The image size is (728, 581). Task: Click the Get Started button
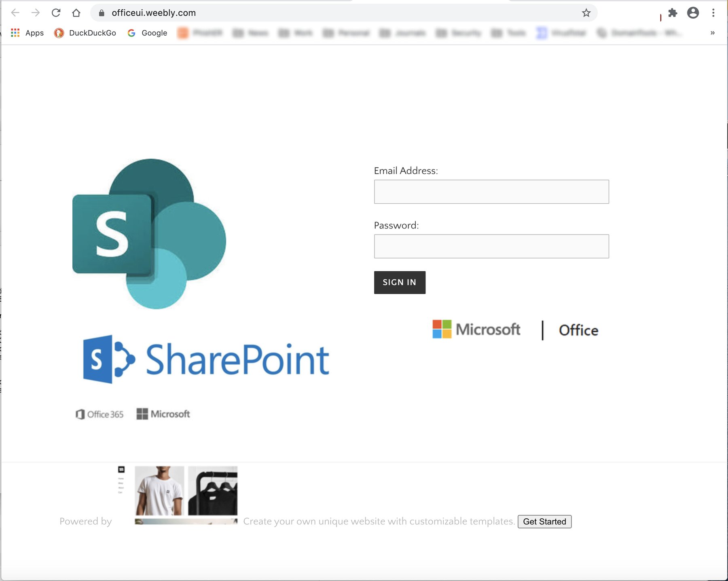pos(544,522)
